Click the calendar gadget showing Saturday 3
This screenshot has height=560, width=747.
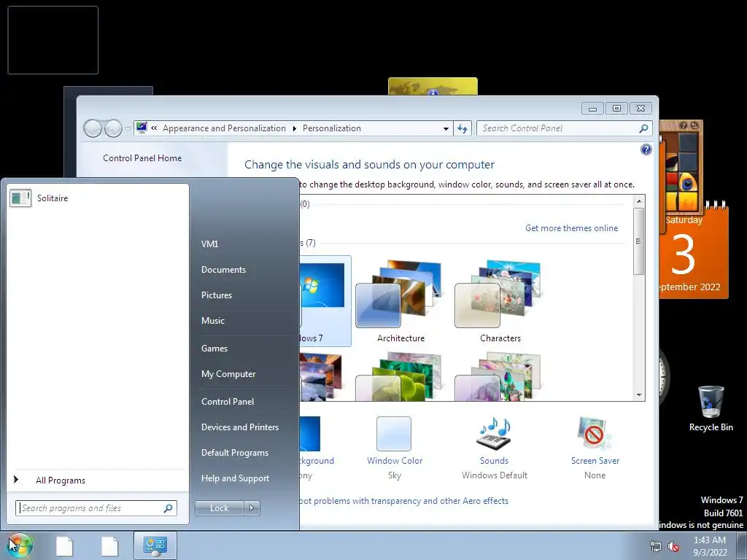694,252
